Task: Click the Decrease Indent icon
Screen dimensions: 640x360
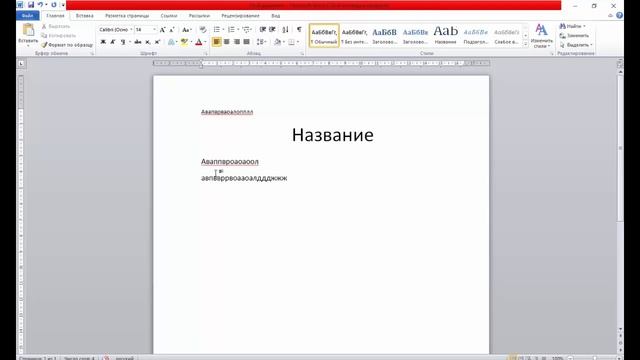Action: [263, 29]
